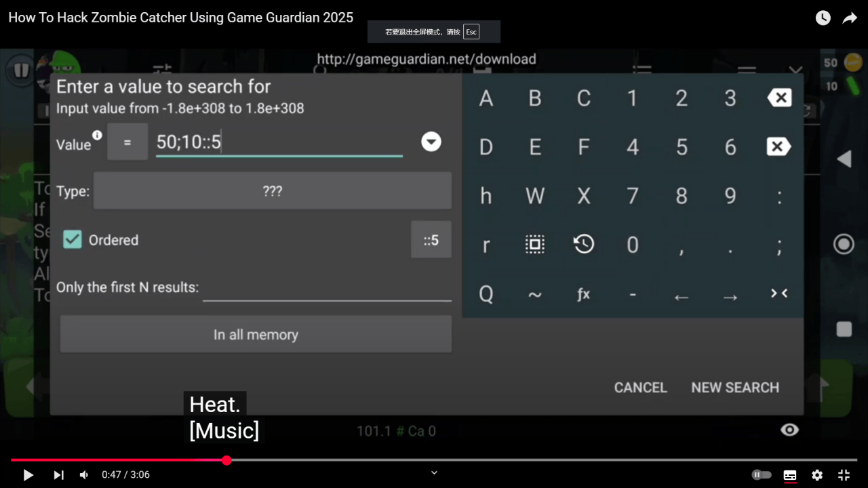Image resolution: width=868 pixels, height=488 pixels.
Task: Click the Share arrow icon
Action: click(x=850, y=18)
